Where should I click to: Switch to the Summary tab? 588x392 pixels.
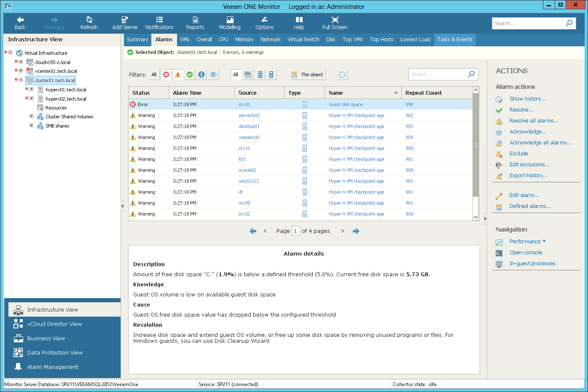(x=137, y=40)
